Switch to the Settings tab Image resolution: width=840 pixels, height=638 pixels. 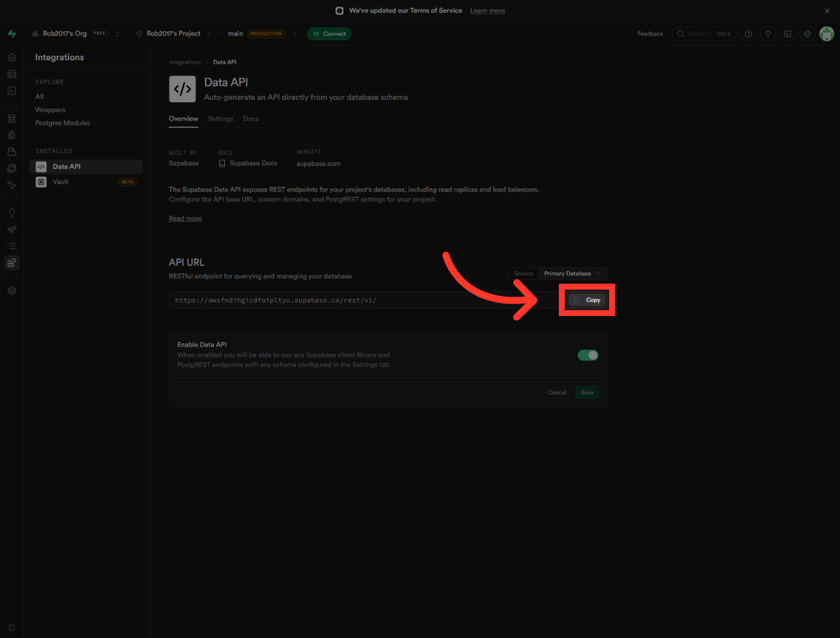(x=220, y=119)
